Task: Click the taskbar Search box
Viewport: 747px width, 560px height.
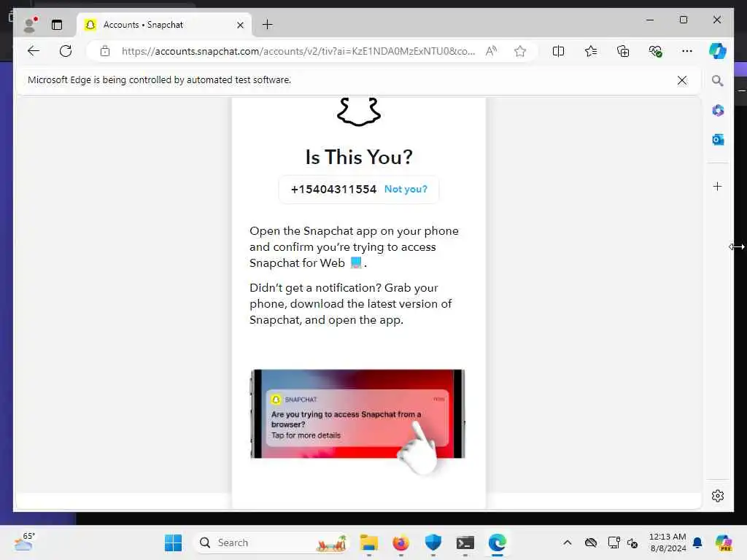Action: pyautogui.click(x=270, y=542)
